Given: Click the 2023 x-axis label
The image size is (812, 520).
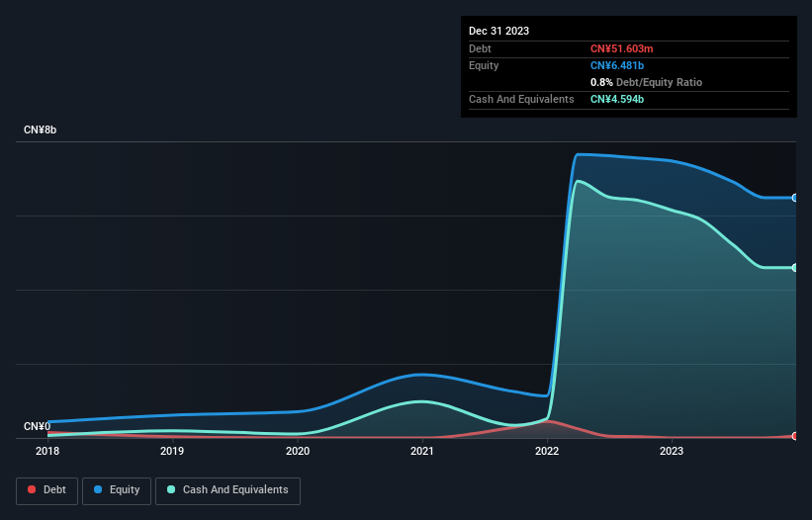Looking at the screenshot, I should click(x=672, y=451).
